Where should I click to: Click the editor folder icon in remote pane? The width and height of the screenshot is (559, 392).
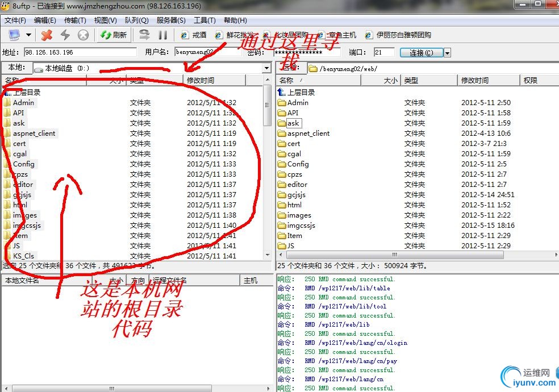[x=282, y=185]
